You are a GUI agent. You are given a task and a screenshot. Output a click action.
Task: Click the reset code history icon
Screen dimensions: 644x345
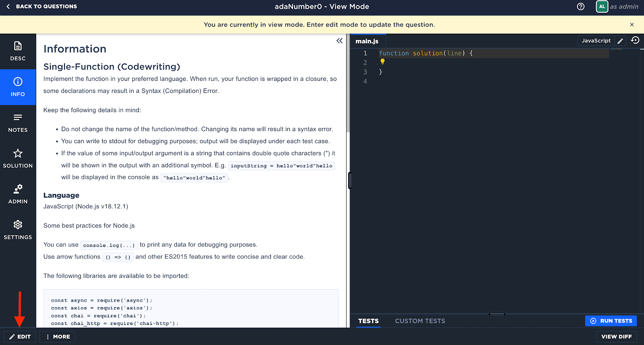635,40
